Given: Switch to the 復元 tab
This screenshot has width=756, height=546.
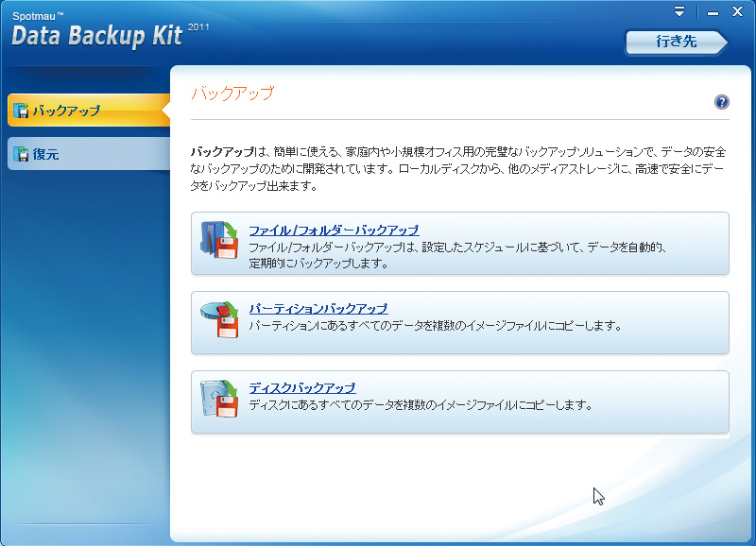Looking at the screenshot, I should pos(89,154).
